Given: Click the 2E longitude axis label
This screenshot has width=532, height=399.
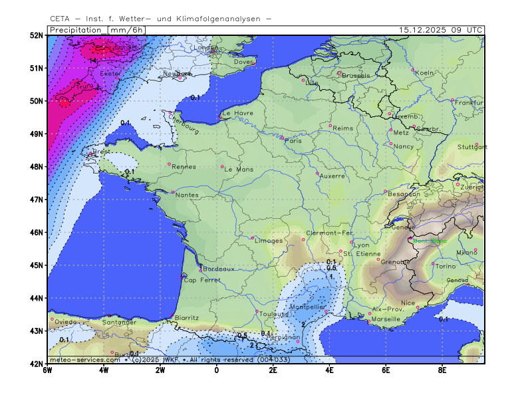Looking at the screenshot, I should pyautogui.click(x=273, y=370).
